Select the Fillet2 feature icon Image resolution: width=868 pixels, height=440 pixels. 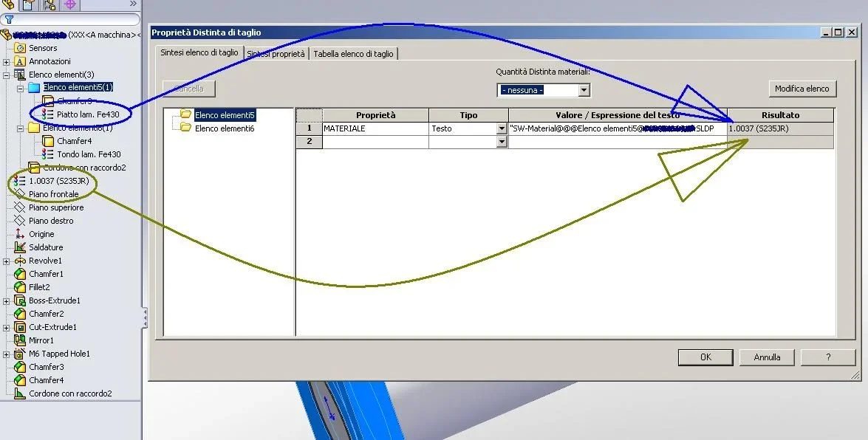20,287
